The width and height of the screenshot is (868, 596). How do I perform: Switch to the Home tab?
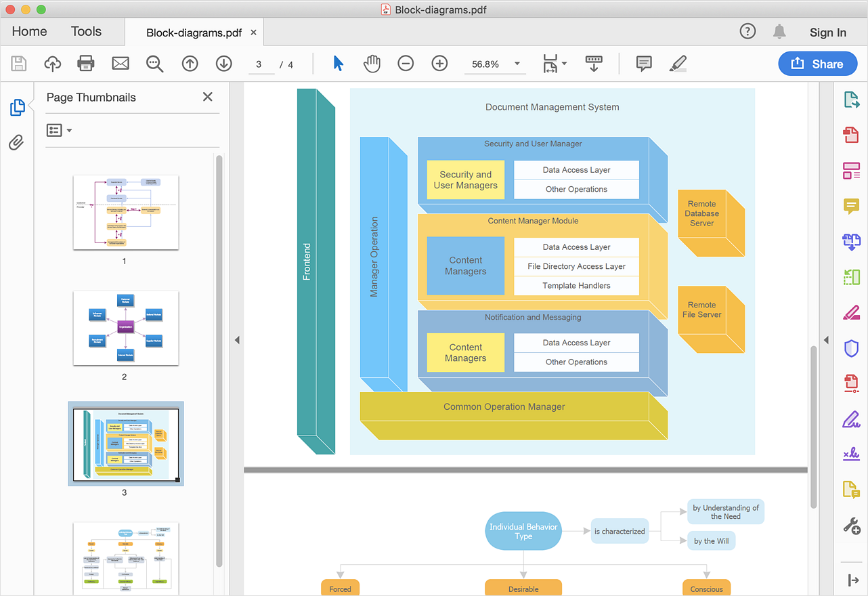[x=29, y=32]
